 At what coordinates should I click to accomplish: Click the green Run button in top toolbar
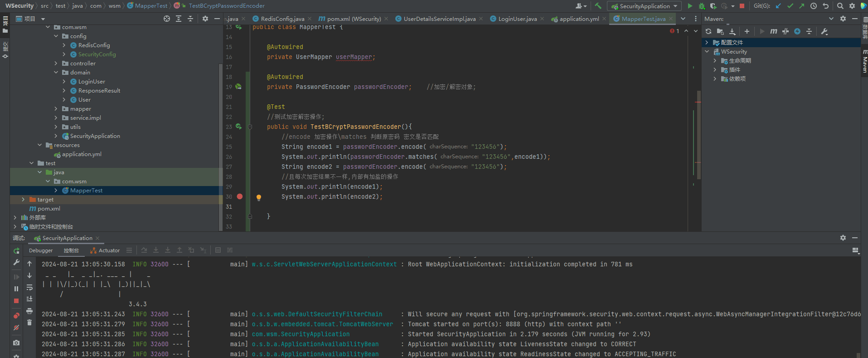(690, 6)
